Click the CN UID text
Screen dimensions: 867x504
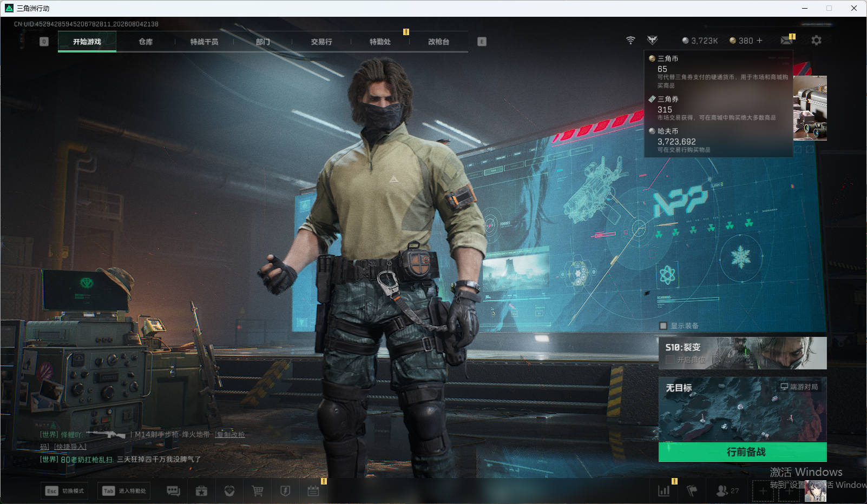click(86, 24)
